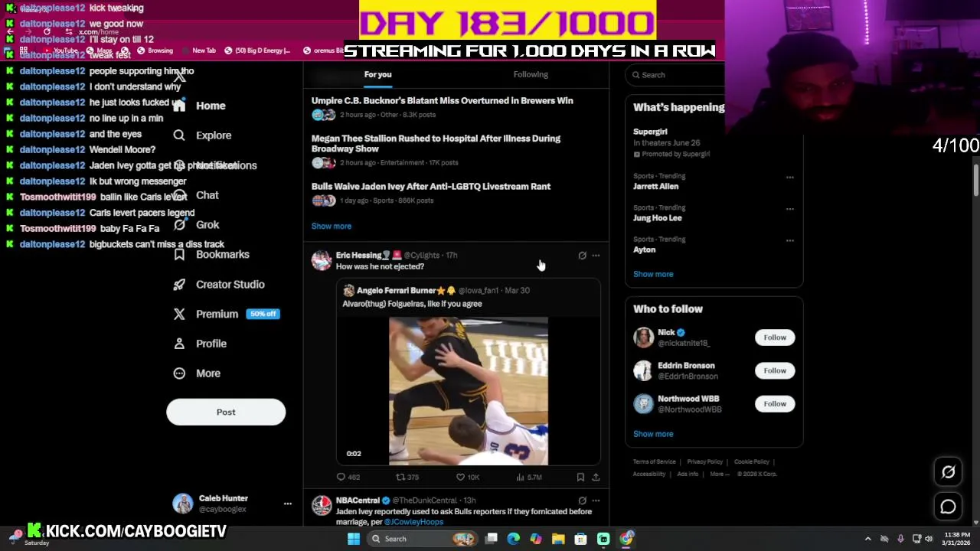Open the Creator Studio rocket icon

(x=179, y=285)
